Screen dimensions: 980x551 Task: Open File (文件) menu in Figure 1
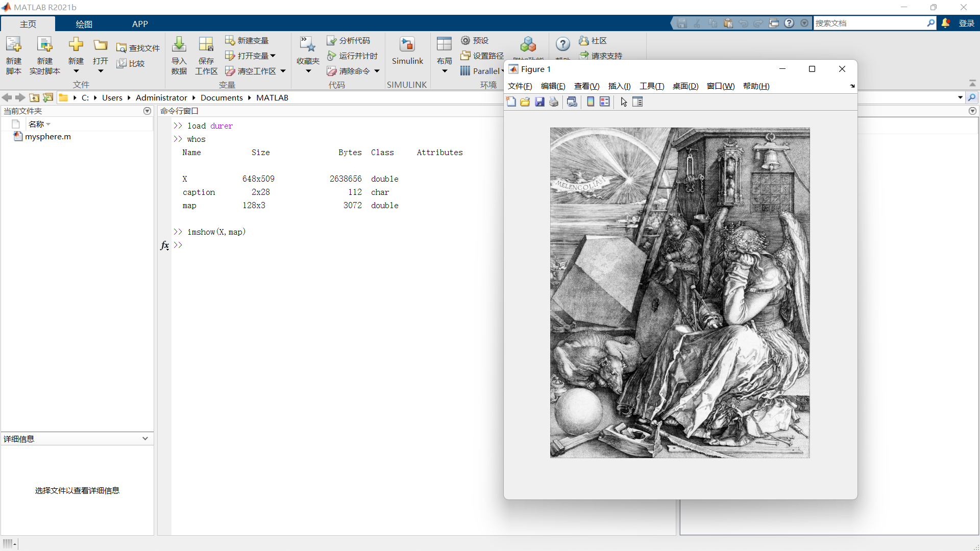(x=520, y=86)
